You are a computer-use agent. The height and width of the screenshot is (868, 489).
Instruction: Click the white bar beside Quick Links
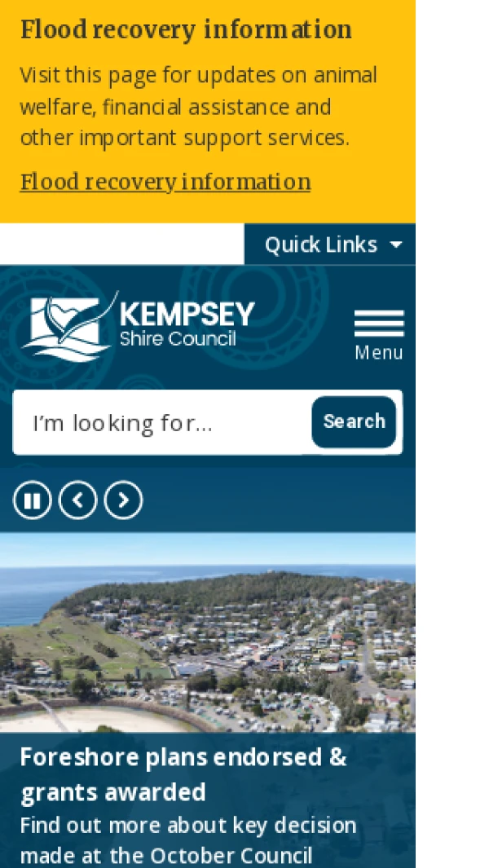point(121,245)
